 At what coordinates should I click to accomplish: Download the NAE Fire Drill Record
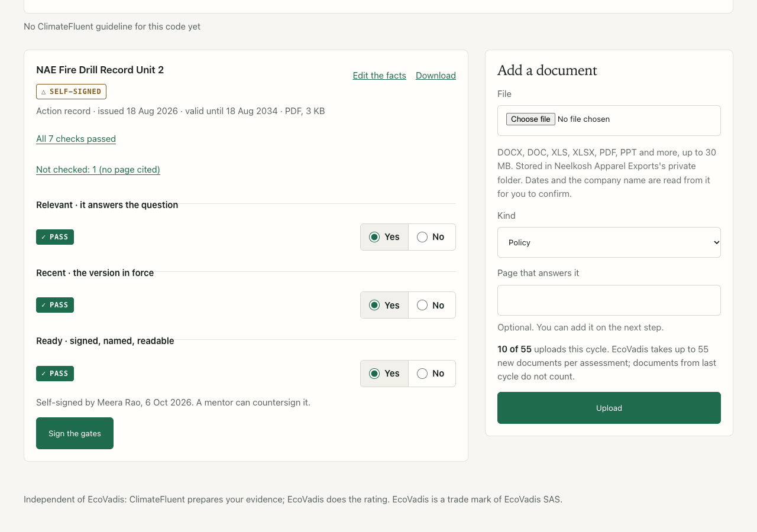pos(436,76)
